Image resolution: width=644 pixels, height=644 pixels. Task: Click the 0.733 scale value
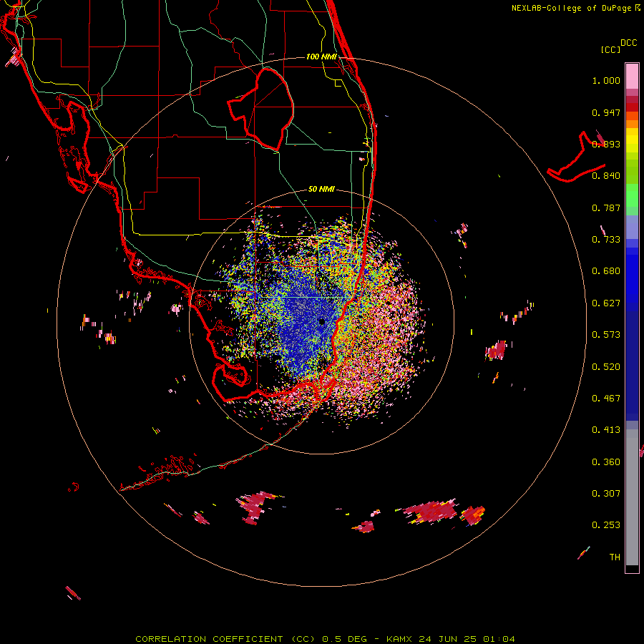[x=606, y=240]
